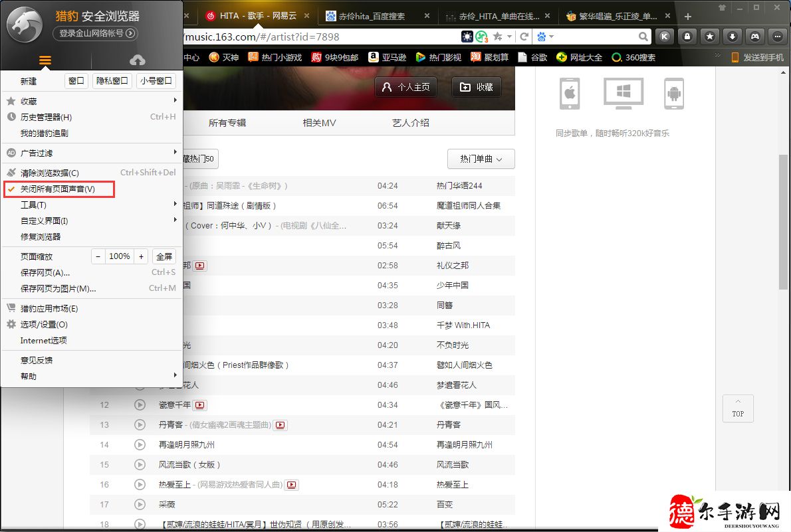Viewport: 791px width, 532px height.
Task: Toggle 关闭所有页面声音(V) mute option
Action: (59, 189)
